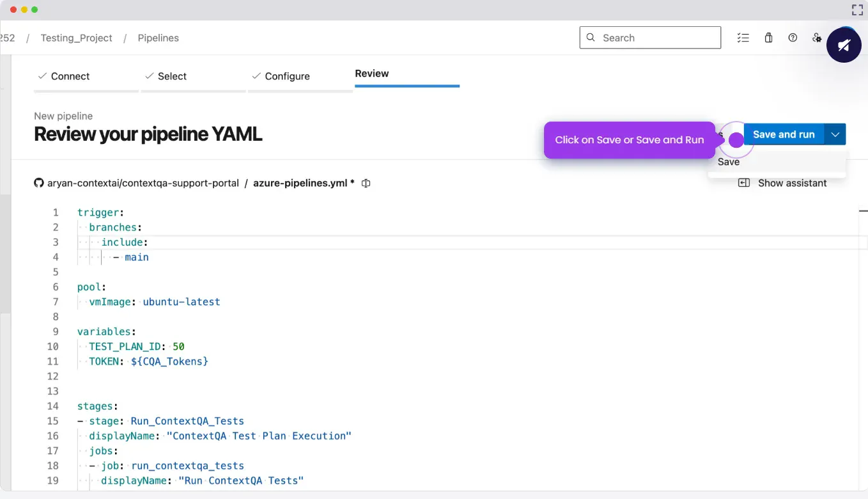Screen dimensions: 868x499
Task: Choose Save from the dropdown menu
Action: 729,162
